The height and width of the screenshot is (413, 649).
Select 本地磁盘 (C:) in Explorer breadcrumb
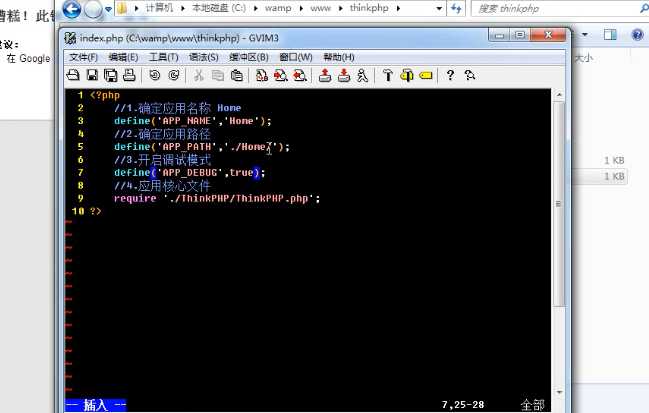pos(219,8)
